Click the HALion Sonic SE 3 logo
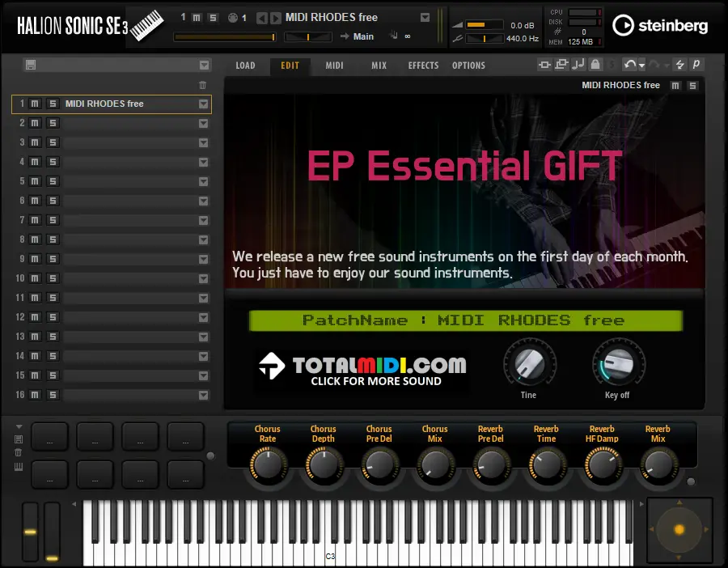 point(90,26)
